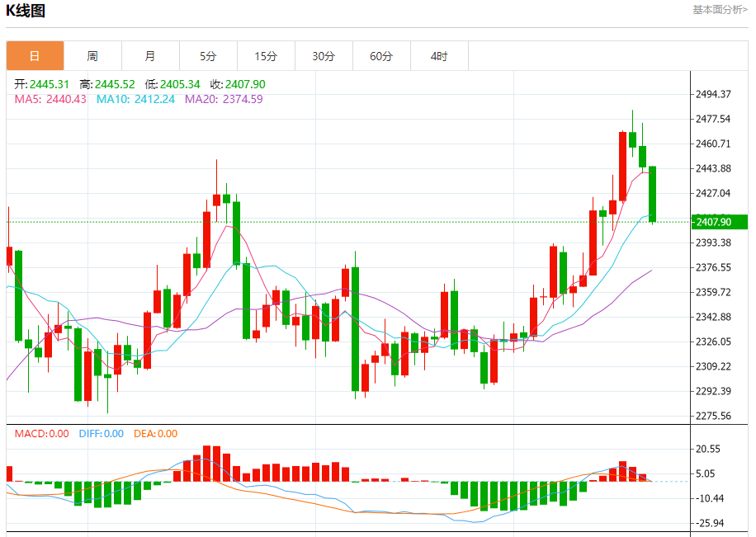Click the 2292.39 price axis label

pos(713,392)
